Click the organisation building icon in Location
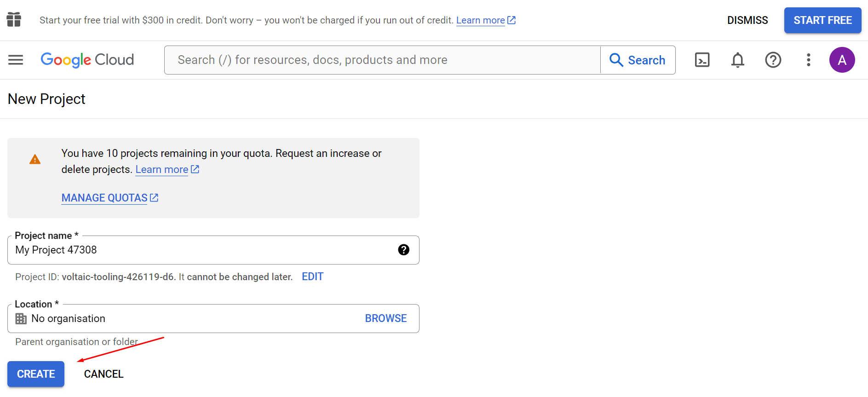Viewport: 868px width, 397px height. point(21,318)
